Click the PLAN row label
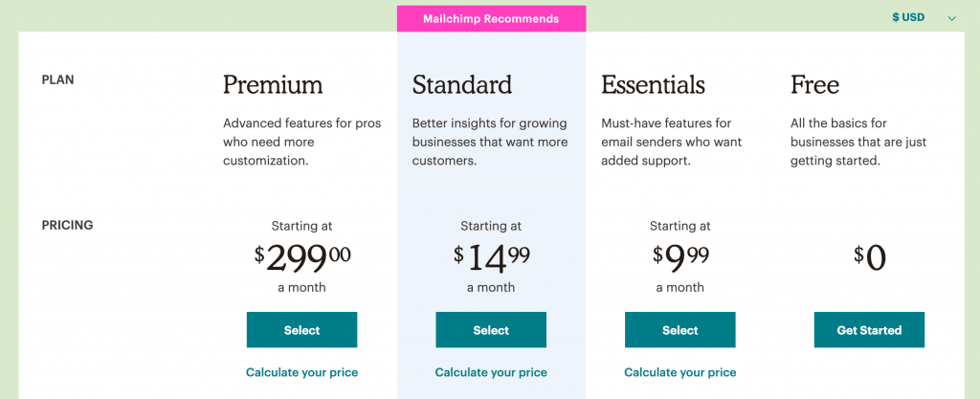 (58, 80)
